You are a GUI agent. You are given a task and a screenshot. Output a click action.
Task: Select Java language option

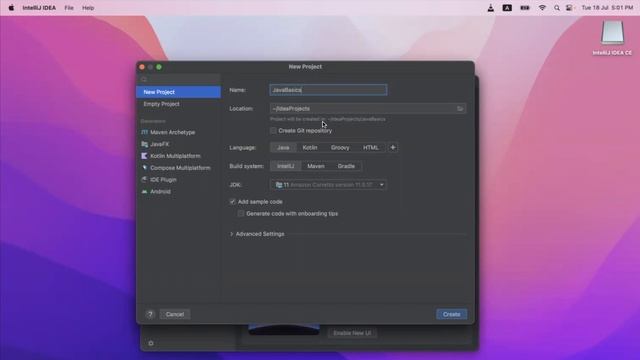pyautogui.click(x=283, y=147)
